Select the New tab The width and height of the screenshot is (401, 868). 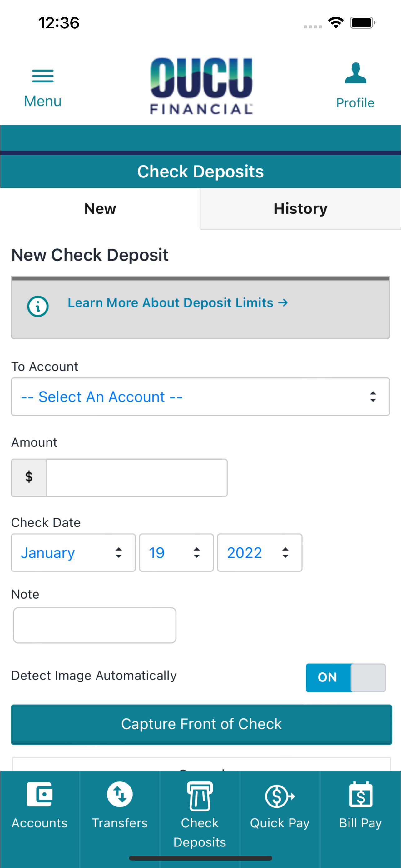tap(100, 209)
